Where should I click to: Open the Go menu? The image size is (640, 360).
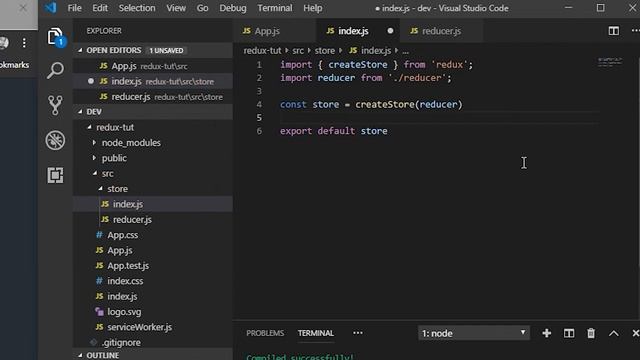coord(202,8)
